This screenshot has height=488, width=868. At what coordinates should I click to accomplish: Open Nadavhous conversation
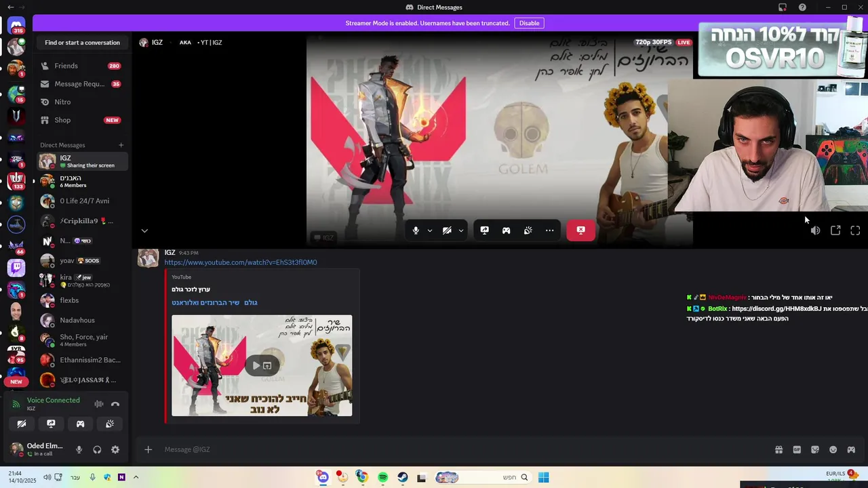[82, 320]
